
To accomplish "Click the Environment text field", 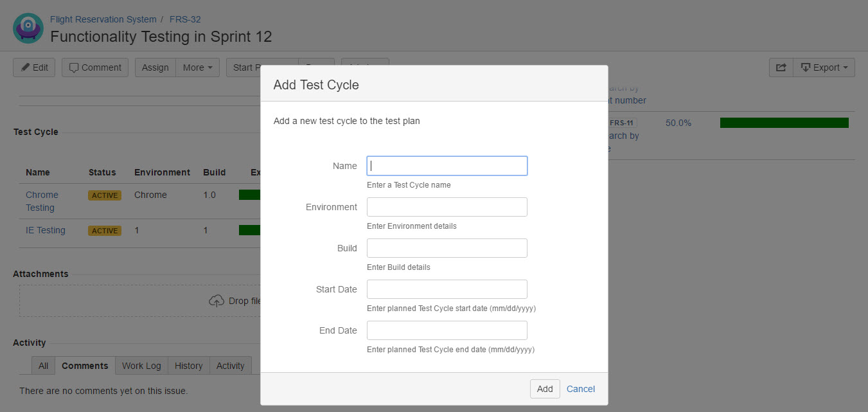I will point(447,207).
